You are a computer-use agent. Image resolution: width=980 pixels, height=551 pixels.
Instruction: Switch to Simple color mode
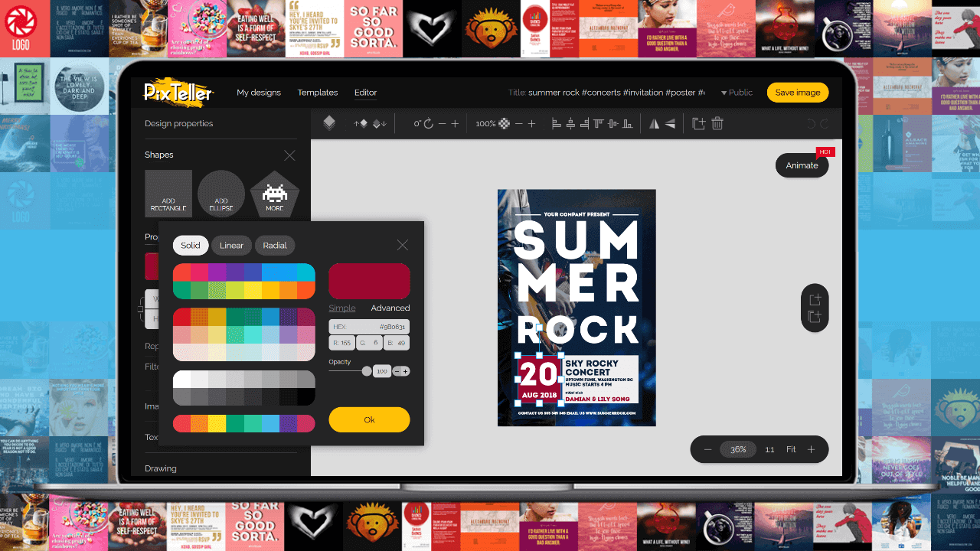[x=342, y=308]
